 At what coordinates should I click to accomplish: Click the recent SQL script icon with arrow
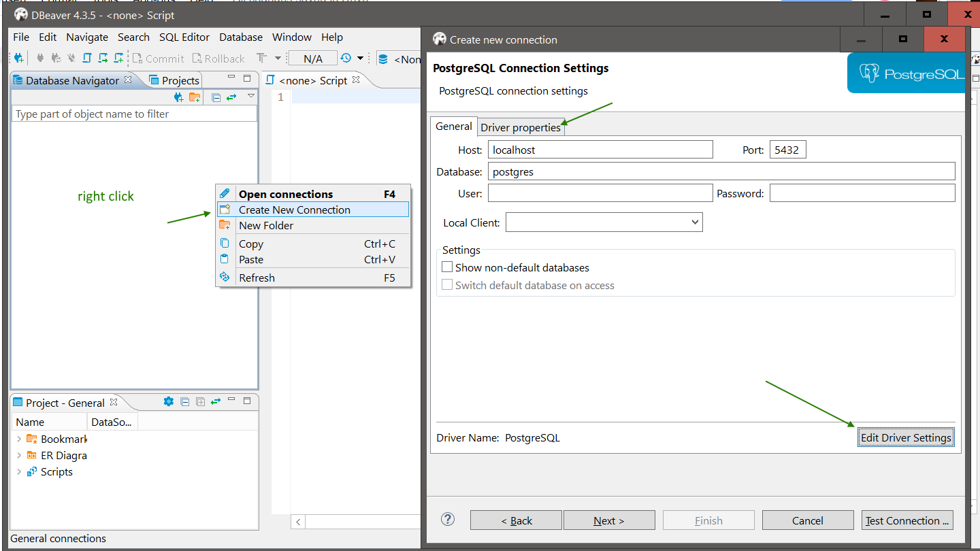coord(103,59)
